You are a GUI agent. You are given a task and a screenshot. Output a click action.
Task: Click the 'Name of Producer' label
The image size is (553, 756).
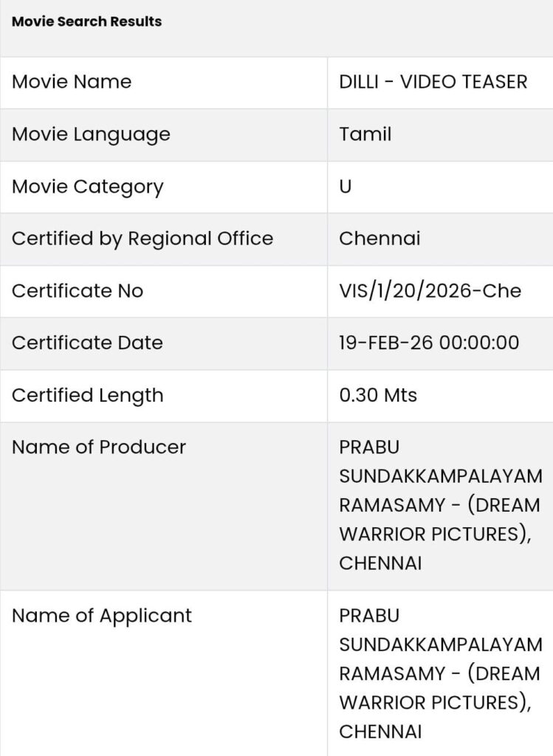pos(99,447)
